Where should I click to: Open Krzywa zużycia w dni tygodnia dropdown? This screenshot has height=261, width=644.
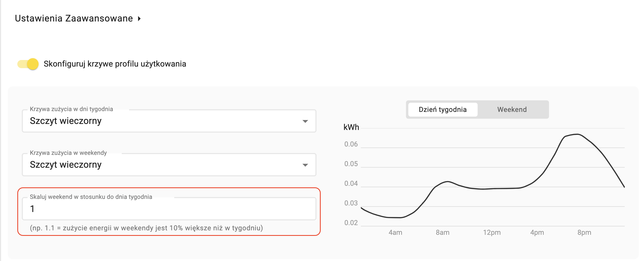point(169,121)
